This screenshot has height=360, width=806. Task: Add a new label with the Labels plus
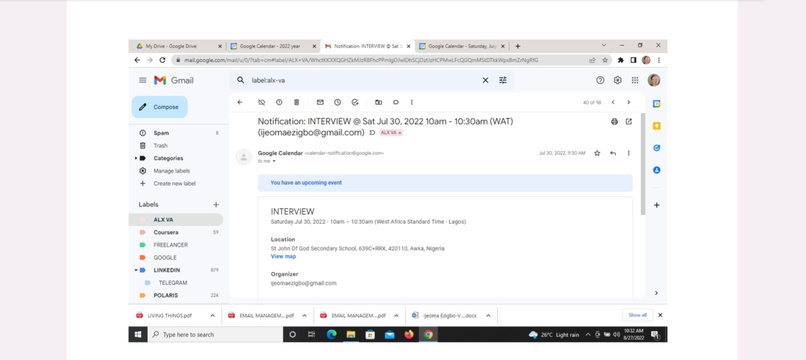(x=216, y=205)
